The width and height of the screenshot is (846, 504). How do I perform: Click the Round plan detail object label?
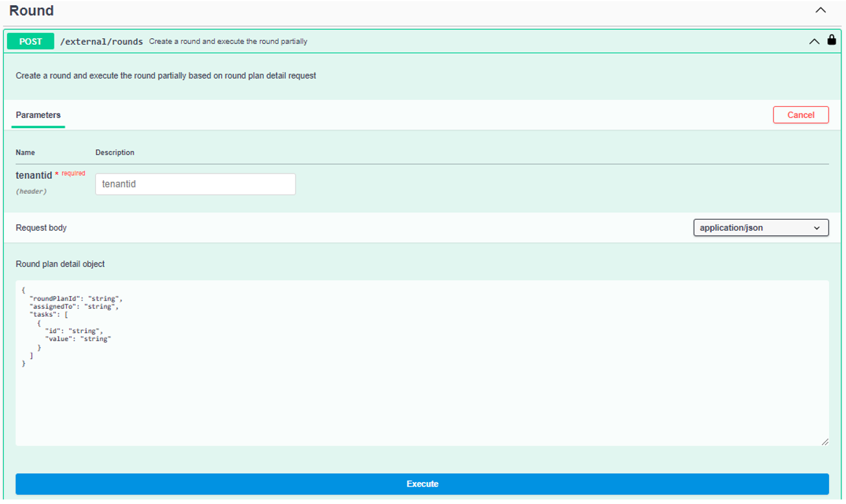tap(60, 264)
